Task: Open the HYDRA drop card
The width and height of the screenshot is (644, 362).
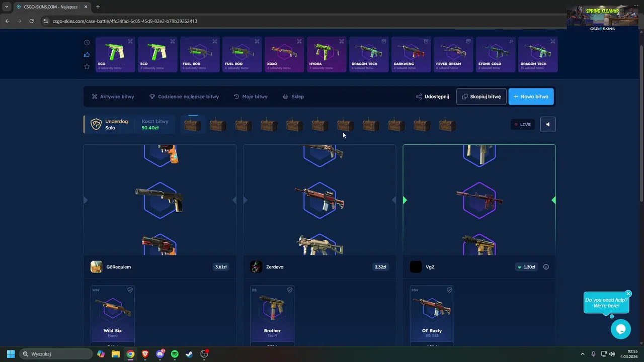Action: pyautogui.click(x=327, y=54)
